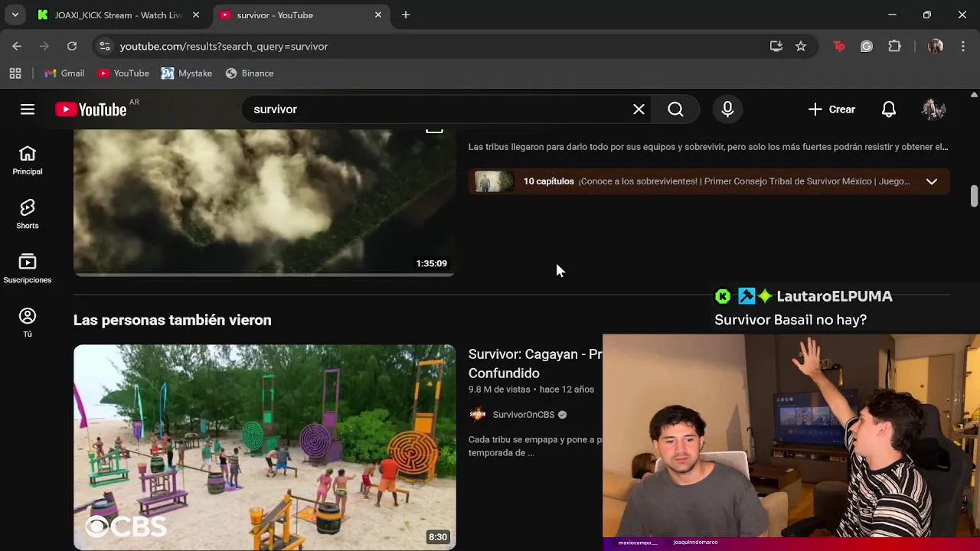View site information icon in address bar
980x551 pixels.
pyautogui.click(x=105, y=47)
